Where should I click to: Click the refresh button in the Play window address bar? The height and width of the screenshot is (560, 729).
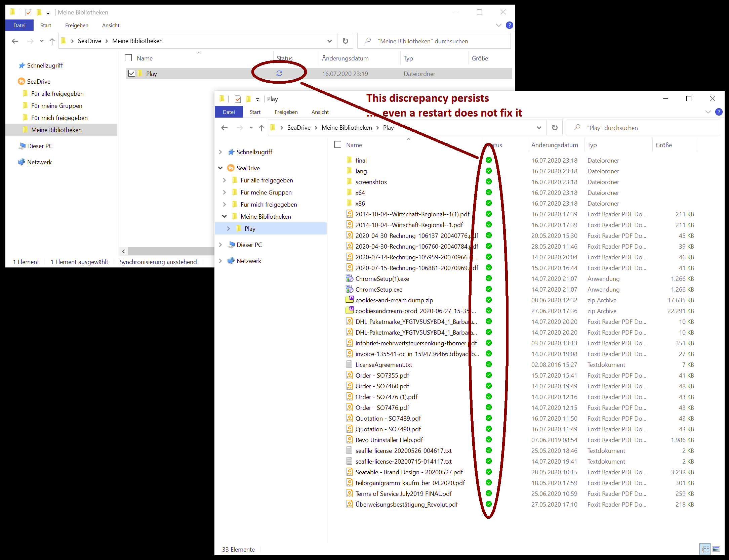pyautogui.click(x=555, y=128)
